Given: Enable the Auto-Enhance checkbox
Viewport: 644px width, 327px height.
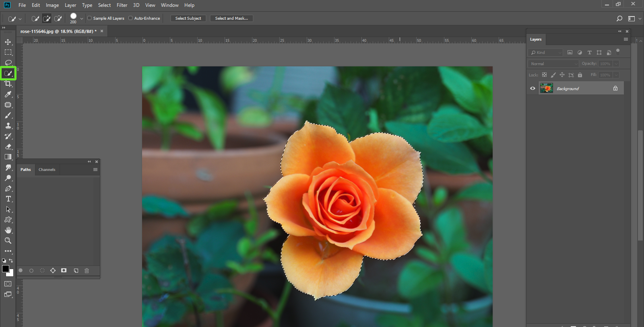Looking at the screenshot, I should click(130, 18).
